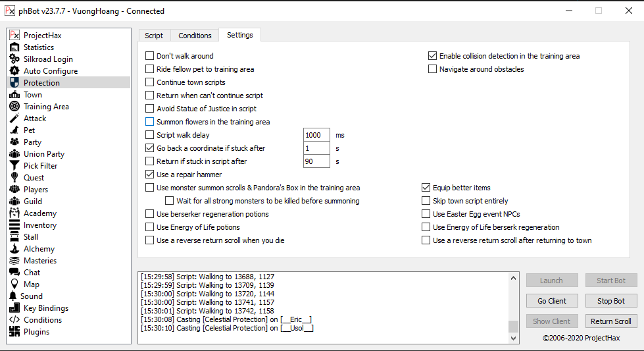644x351 pixels.
Task: Open the Pet icon in sidebar
Action: tap(14, 130)
